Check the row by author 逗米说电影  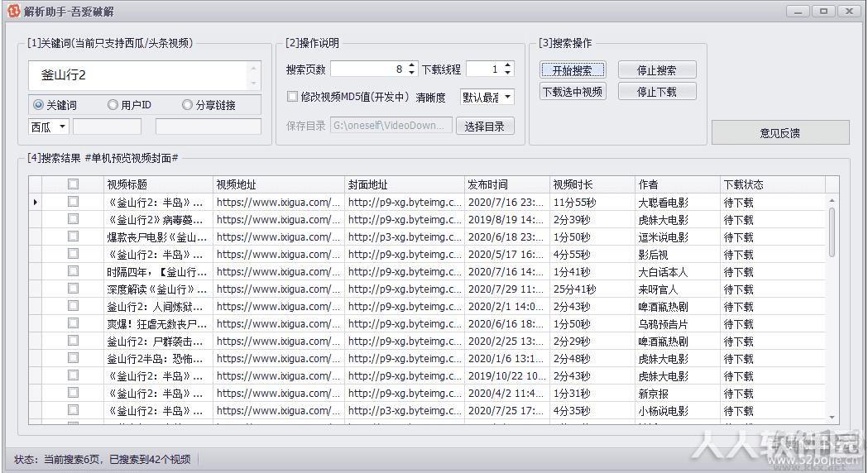73,236
